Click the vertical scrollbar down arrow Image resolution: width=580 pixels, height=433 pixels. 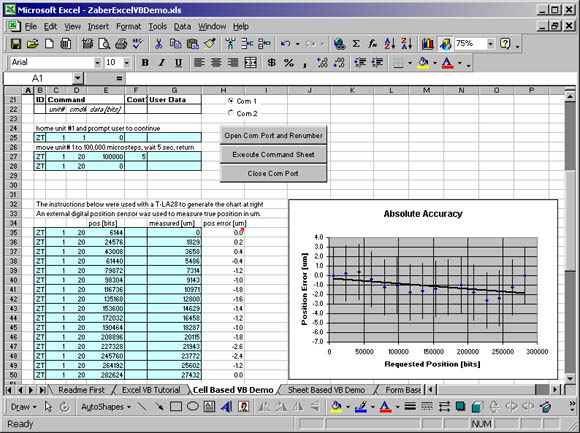570,378
